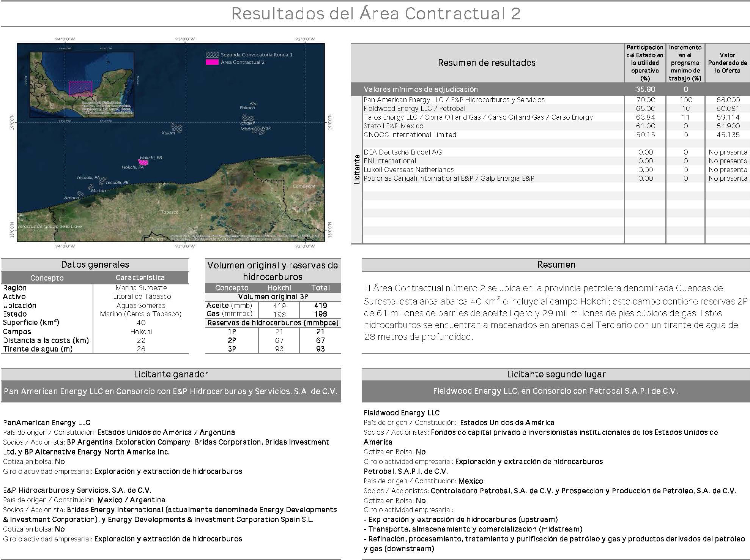Select the Resumen de resultados header
The image size is (750, 560).
tap(487, 63)
